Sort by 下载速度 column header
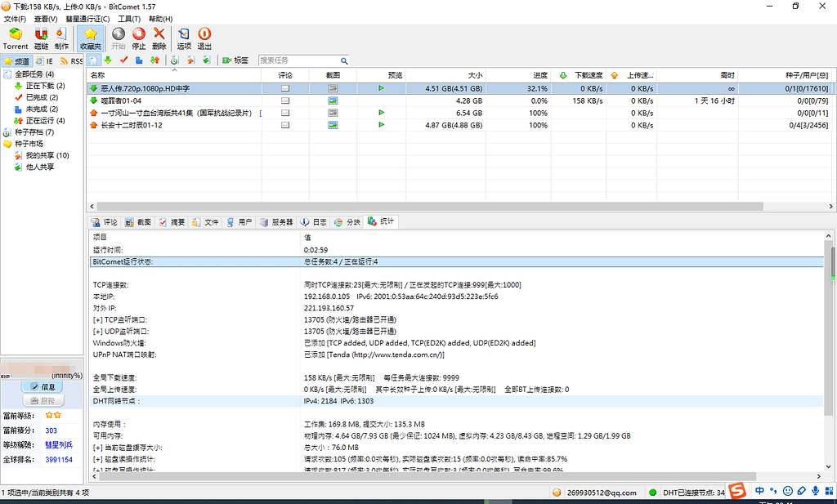This screenshot has width=837, height=504. pyautogui.click(x=579, y=75)
